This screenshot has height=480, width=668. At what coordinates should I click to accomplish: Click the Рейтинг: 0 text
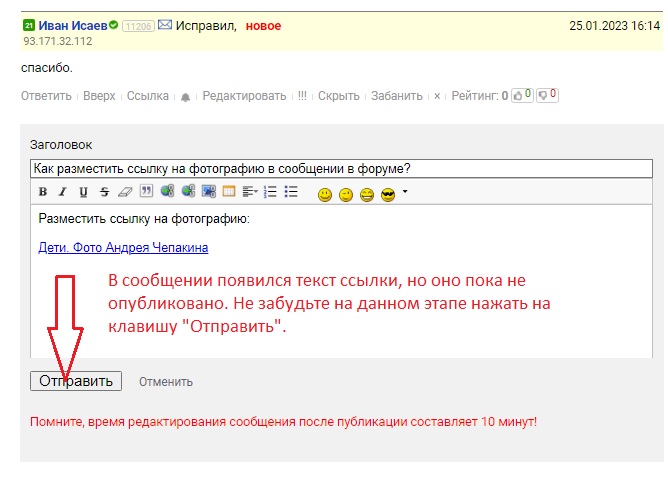coord(480,96)
